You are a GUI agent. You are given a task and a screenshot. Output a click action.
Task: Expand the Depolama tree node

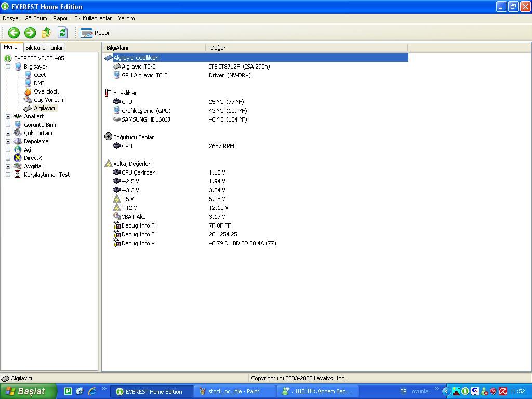[x=8, y=141]
